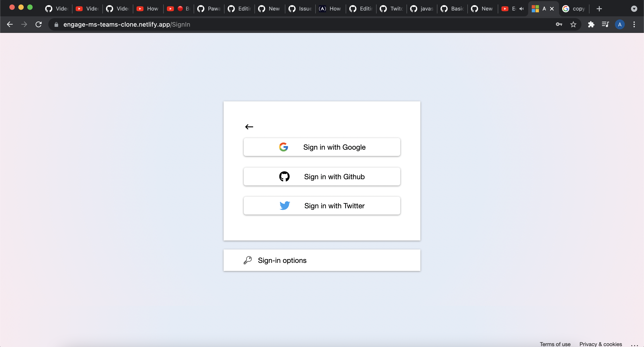The width and height of the screenshot is (644, 347).
Task: Click the padlock icon in the address bar
Action: (x=56, y=24)
